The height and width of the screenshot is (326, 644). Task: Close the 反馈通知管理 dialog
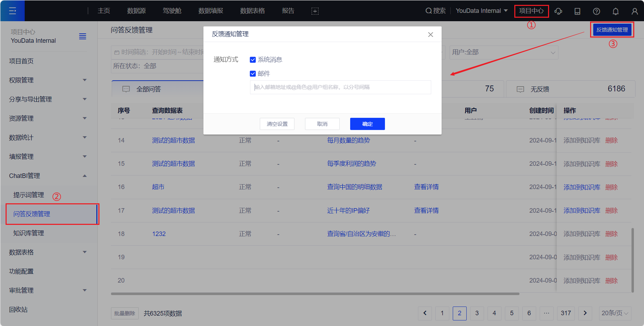click(430, 34)
